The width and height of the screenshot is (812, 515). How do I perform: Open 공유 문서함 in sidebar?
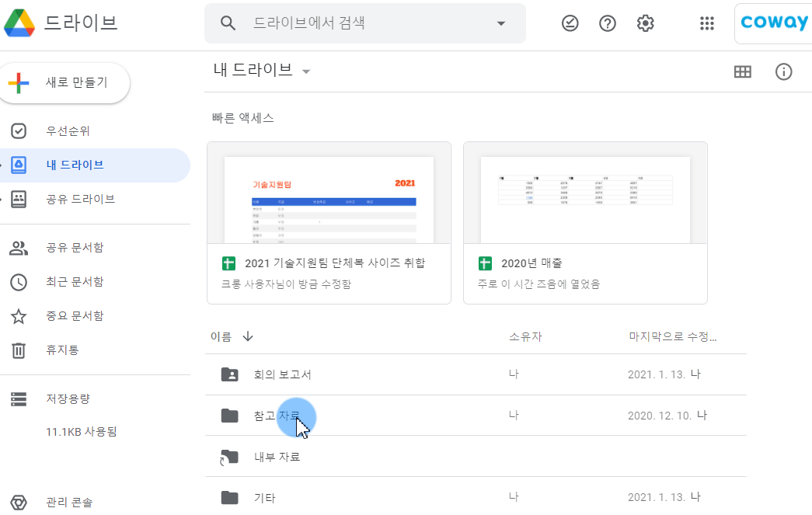tap(75, 248)
